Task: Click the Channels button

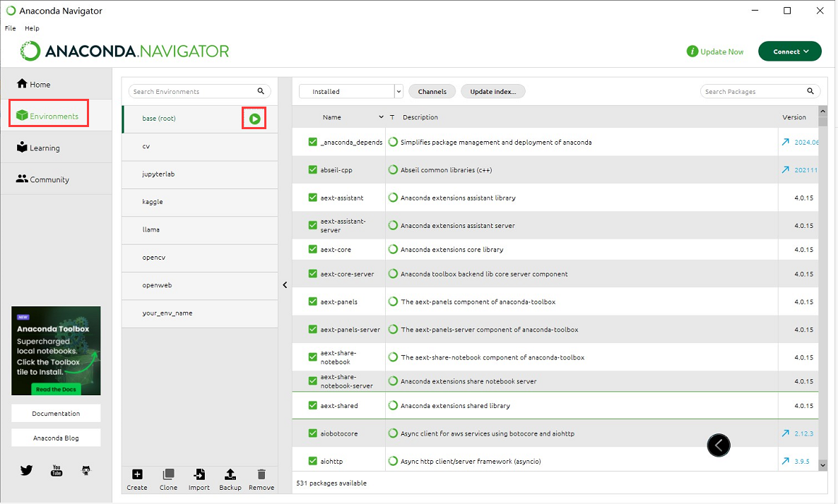Action: click(432, 92)
